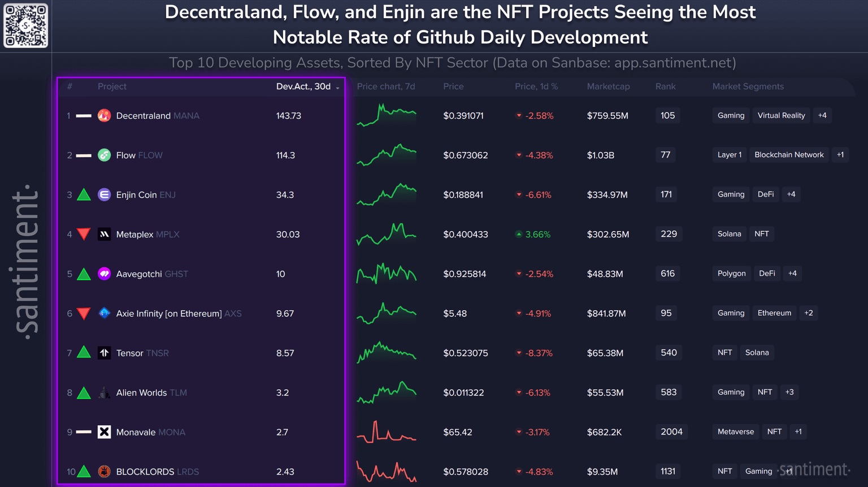Click the Marketcap column header

point(608,86)
